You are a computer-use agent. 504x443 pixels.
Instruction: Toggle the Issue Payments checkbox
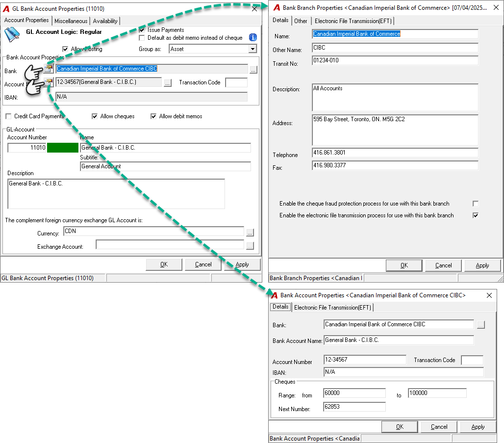click(x=142, y=30)
